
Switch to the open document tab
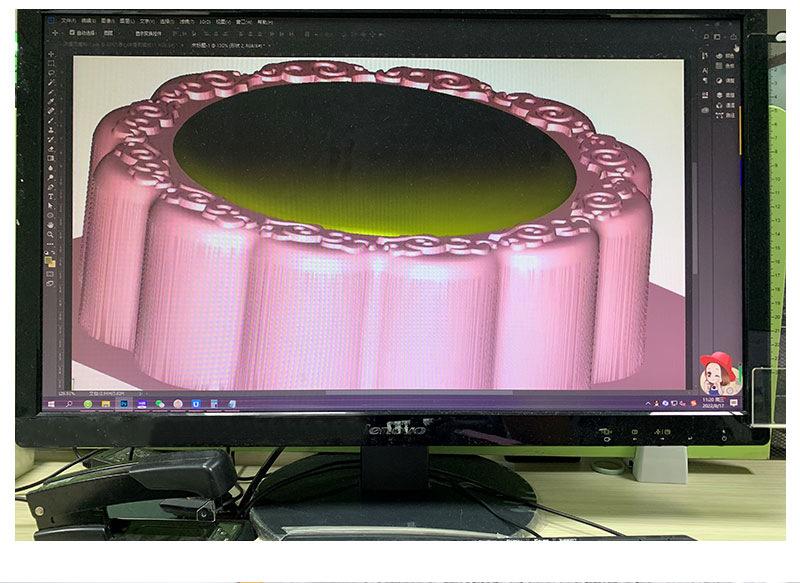(x=230, y=45)
